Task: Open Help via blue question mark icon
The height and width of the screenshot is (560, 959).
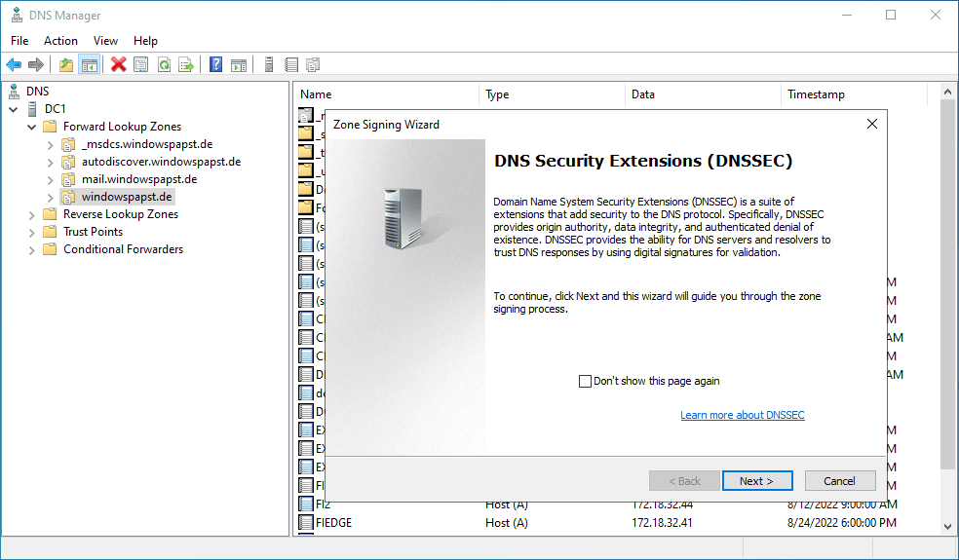Action: [x=216, y=65]
